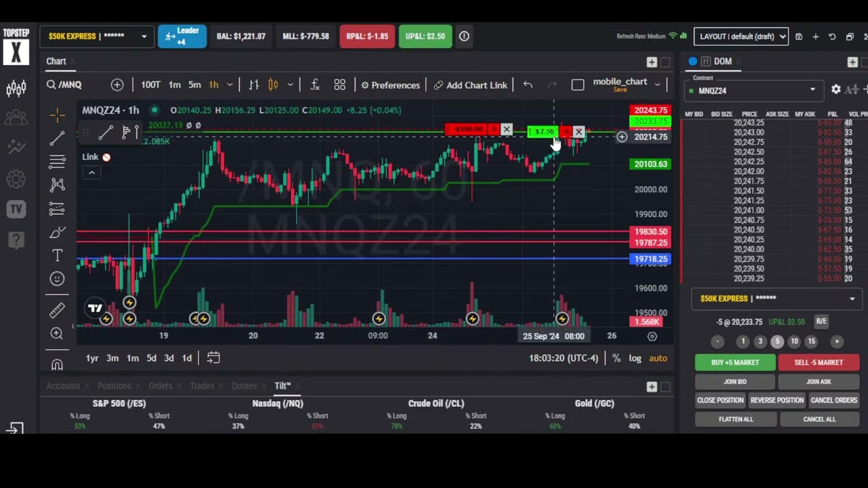Open the $50K EXPRESS account dropdown at top

point(97,37)
